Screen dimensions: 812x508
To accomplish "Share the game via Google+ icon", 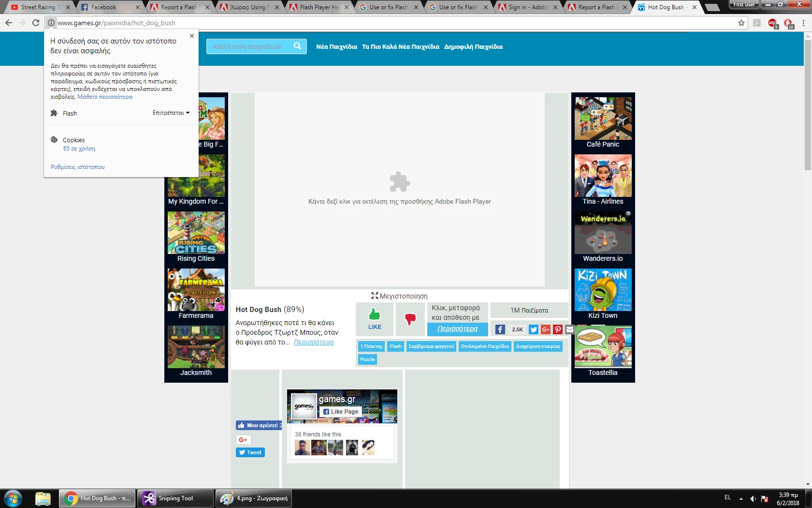I will coord(546,329).
